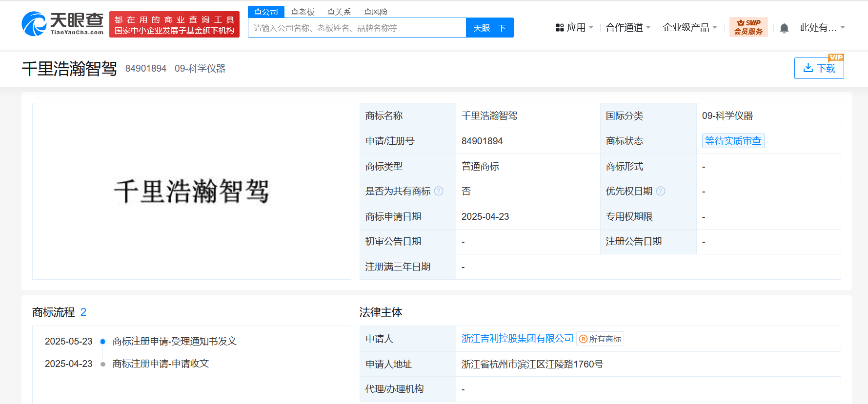Switch to the 查风险 tab

pos(376,12)
